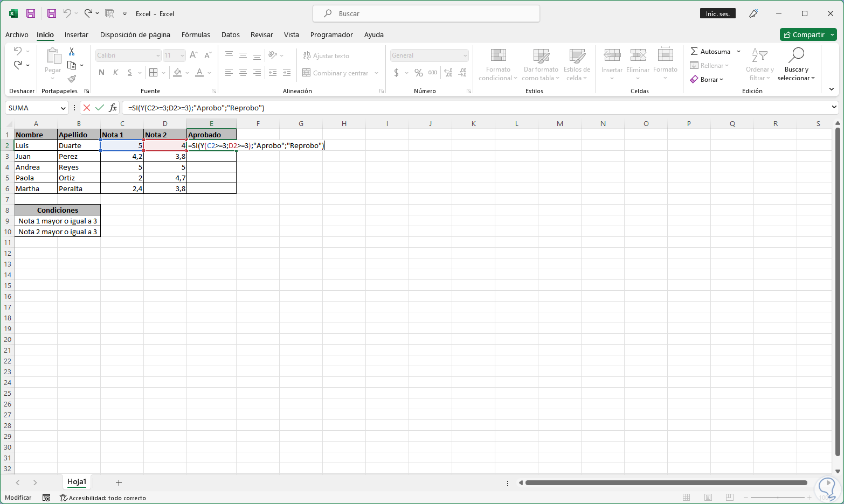Collapse the ribbon with the chevron

click(832, 89)
